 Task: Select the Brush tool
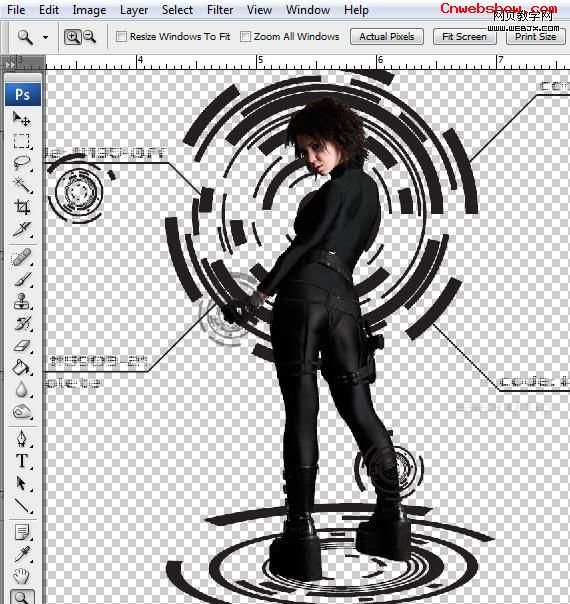[x=22, y=279]
